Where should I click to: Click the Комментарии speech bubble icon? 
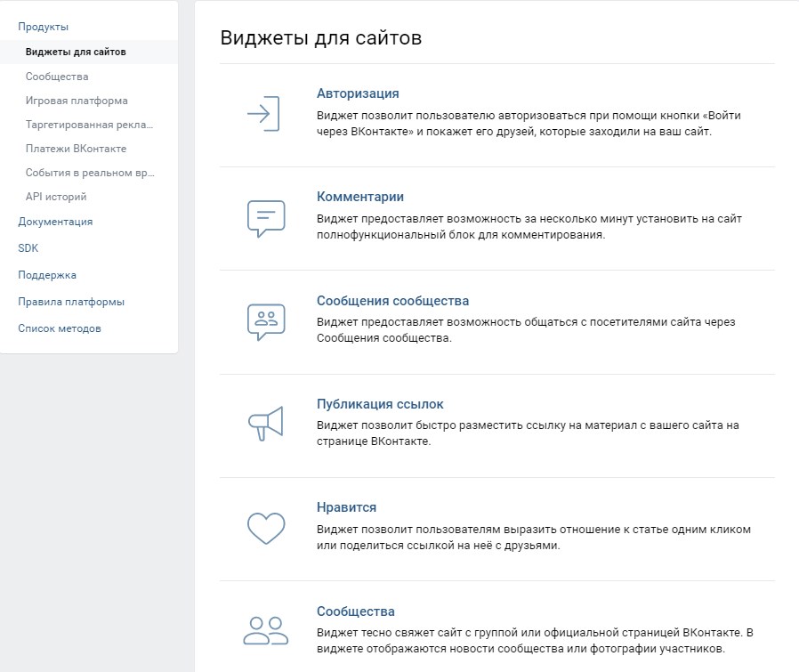click(x=266, y=219)
